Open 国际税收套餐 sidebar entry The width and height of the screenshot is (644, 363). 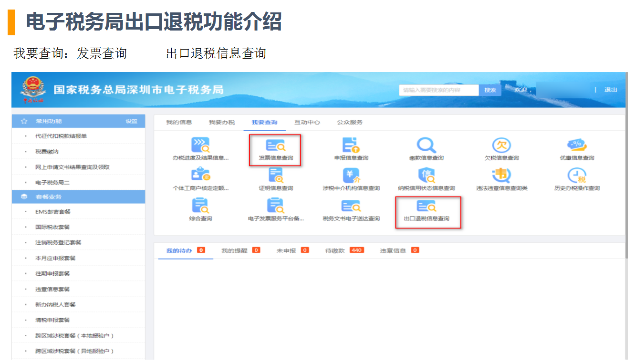[79, 227]
